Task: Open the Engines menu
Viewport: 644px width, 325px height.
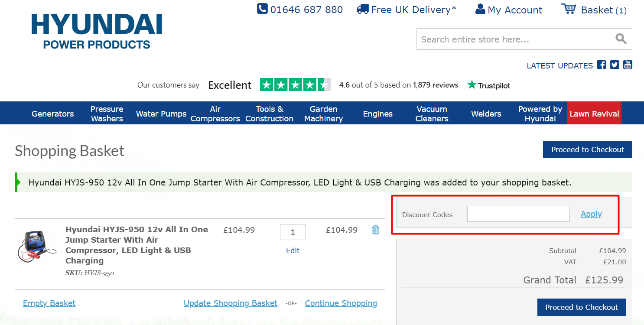Action: point(378,114)
